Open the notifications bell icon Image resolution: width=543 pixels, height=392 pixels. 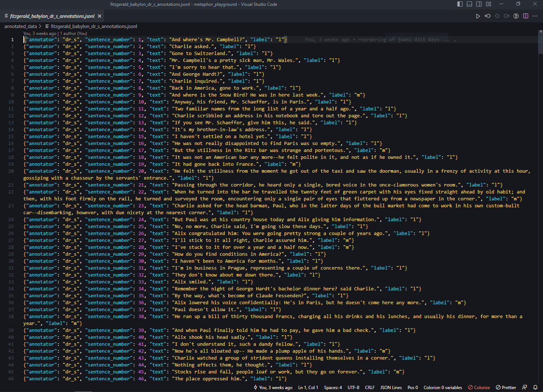point(535,388)
